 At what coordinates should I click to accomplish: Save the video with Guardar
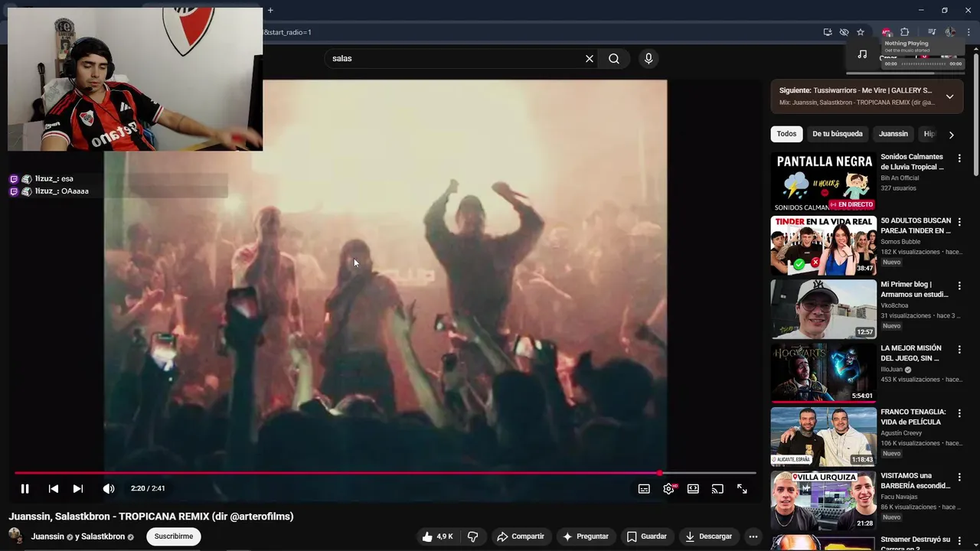(647, 536)
